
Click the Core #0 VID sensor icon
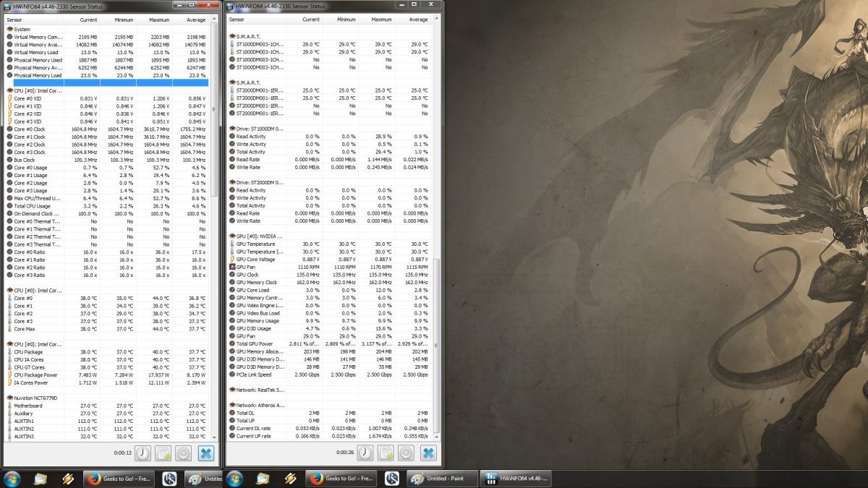pos(9,98)
